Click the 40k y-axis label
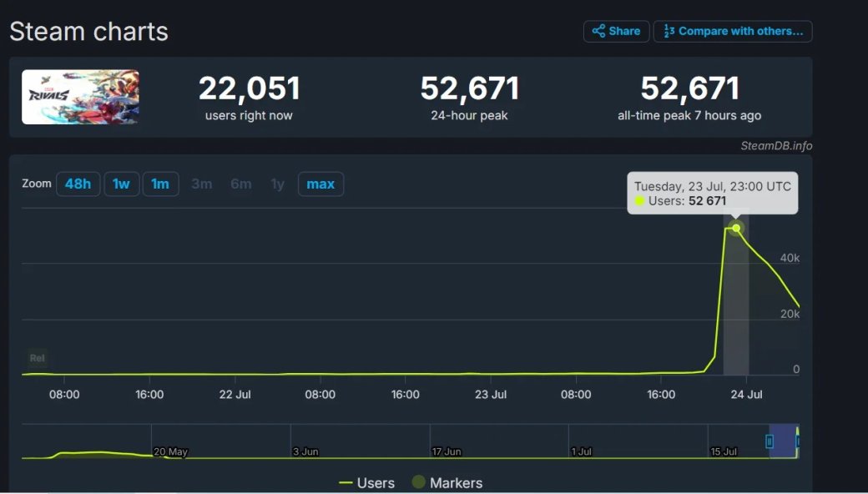The height and width of the screenshot is (494, 868). pyautogui.click(x=790, y=258)
